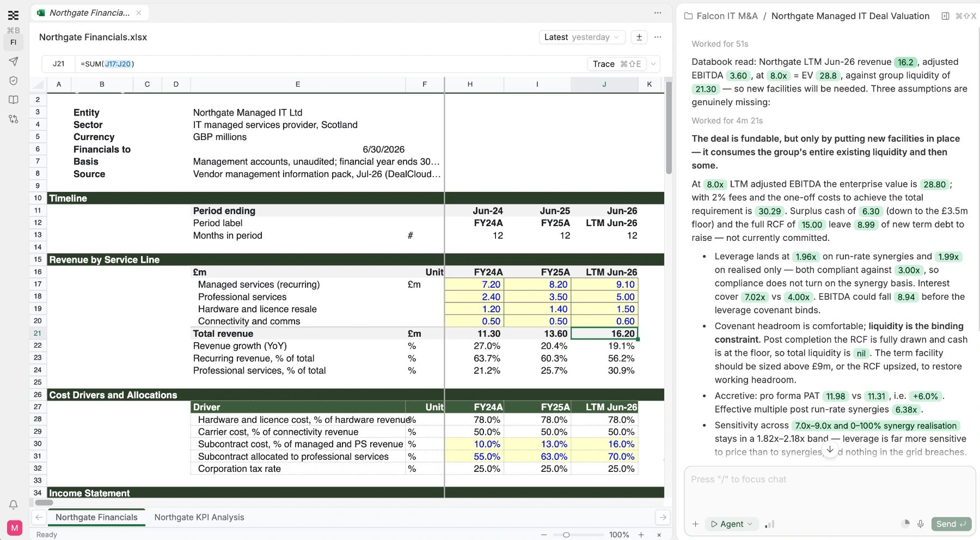Open the paper plane icon in left sidebar
The width and height of the screenshot is (980, 540).
coord(14,62)
